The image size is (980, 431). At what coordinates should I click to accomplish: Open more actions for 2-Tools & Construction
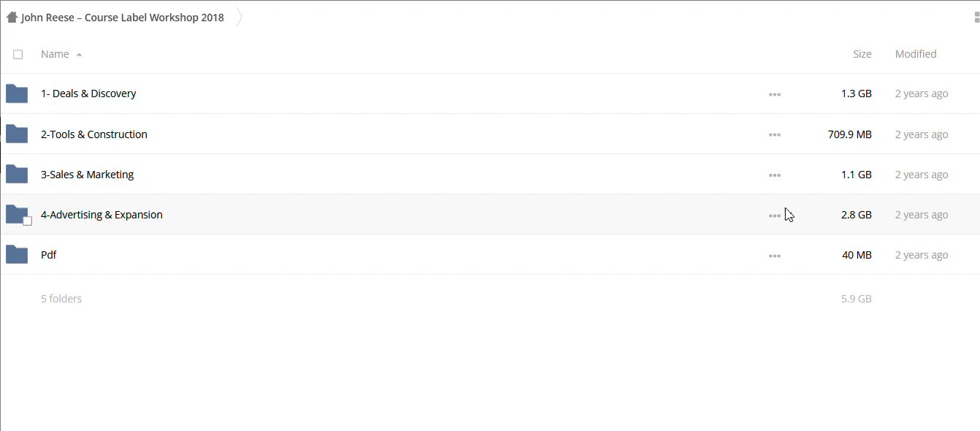(x=775, y=135)
